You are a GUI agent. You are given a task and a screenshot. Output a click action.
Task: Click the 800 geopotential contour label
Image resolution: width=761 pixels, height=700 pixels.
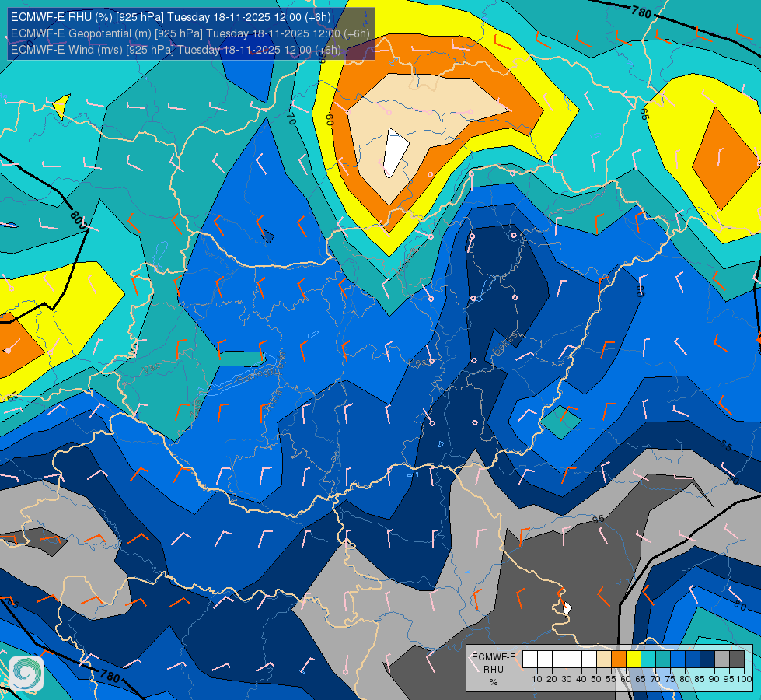click(78, 219)
